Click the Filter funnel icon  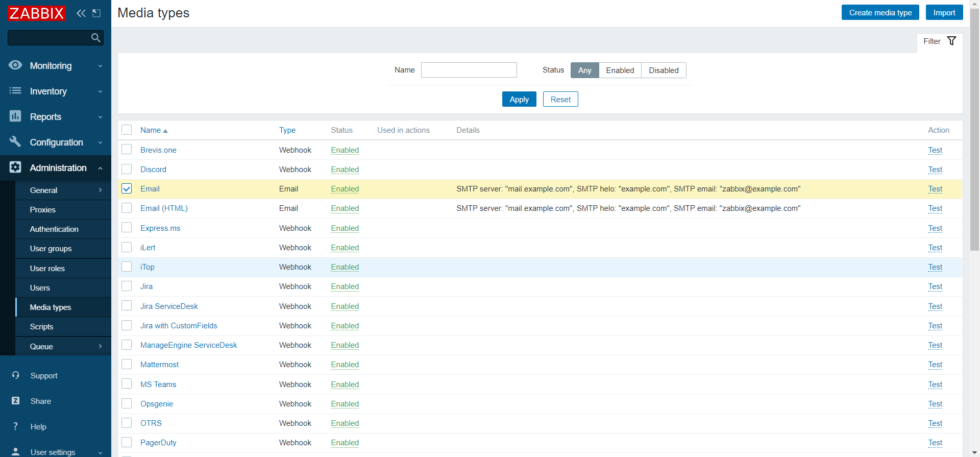[x=951, y=41]
